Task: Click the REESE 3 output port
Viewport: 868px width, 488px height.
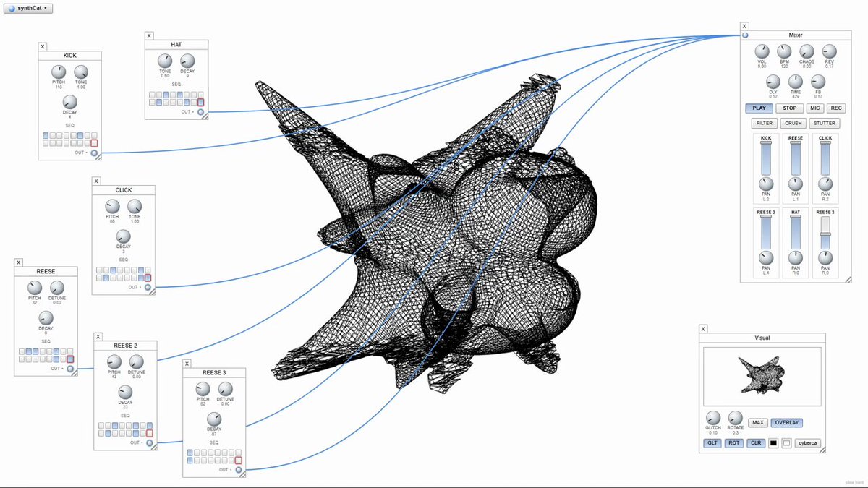Action: pos(239,470)
